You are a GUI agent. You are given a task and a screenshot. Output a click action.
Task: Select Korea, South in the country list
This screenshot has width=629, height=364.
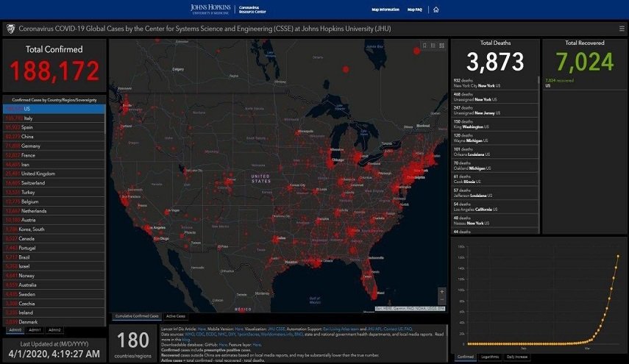[x=54, y=229]
